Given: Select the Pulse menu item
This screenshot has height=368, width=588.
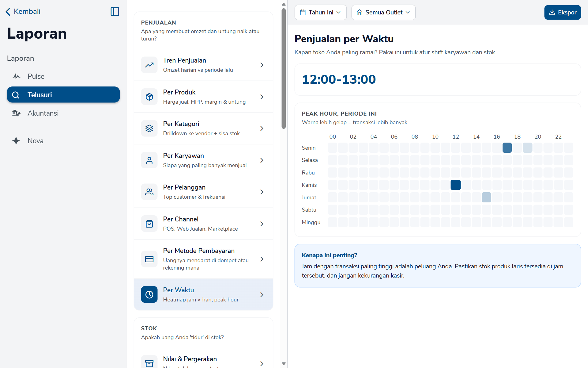Looking at the screenshot, I should 63,76.
